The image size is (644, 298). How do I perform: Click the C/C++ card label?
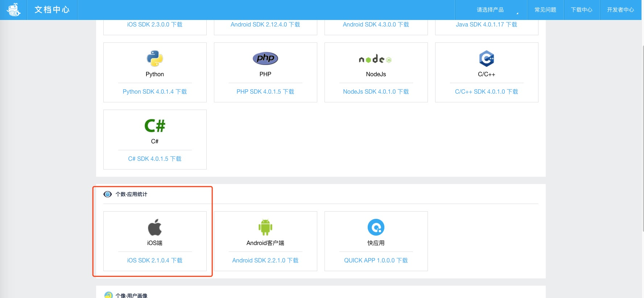tap(487, 74)
